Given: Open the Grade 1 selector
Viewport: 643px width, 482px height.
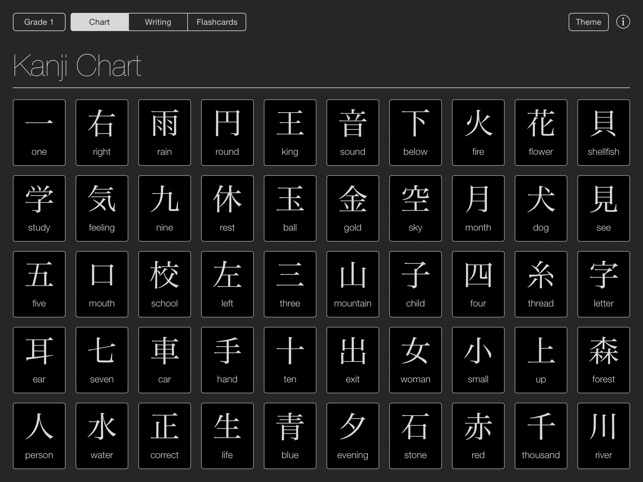Looking at the screenshot, I should 39,22.
